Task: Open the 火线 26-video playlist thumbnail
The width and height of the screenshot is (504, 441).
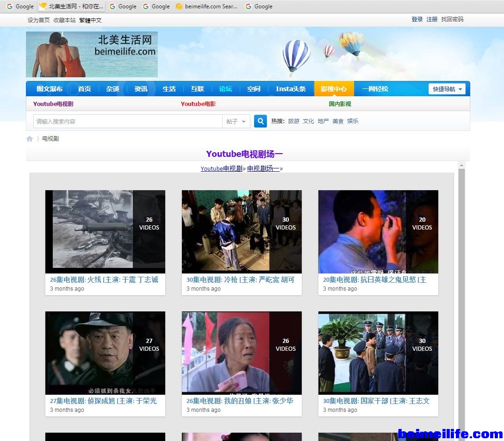Action: pos(105,231)
